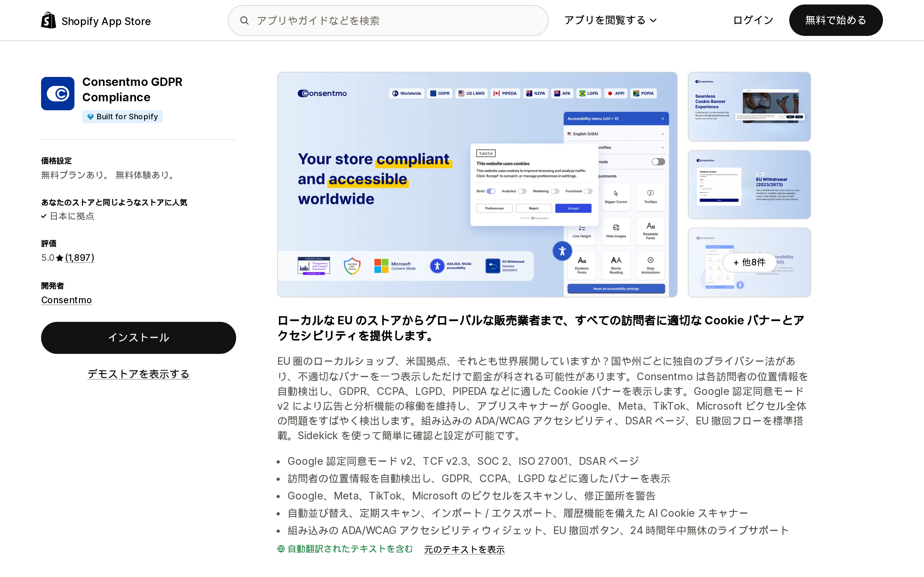Click the Microsoft Consent Mode logo
The image size is (924, 577).
(x=395, y=266)
